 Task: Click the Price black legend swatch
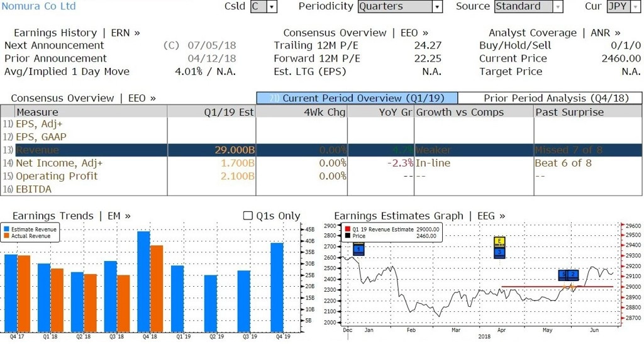tap(347, 236)
